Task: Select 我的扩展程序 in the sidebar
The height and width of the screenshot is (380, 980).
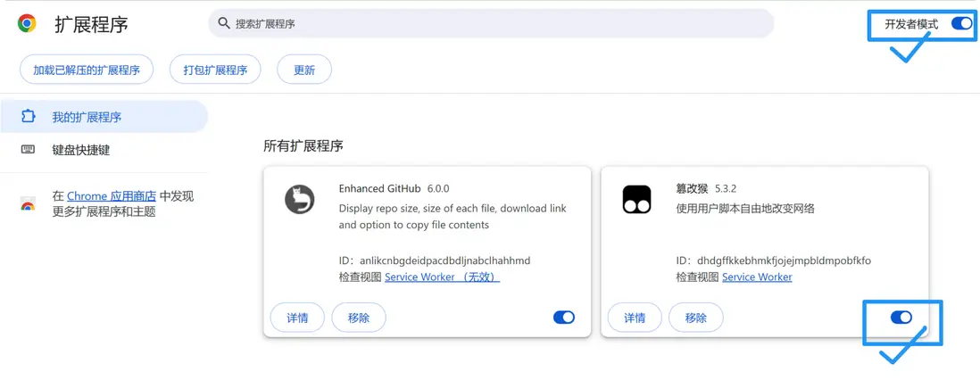Action: pyautogui.click(x=104, y=117)
